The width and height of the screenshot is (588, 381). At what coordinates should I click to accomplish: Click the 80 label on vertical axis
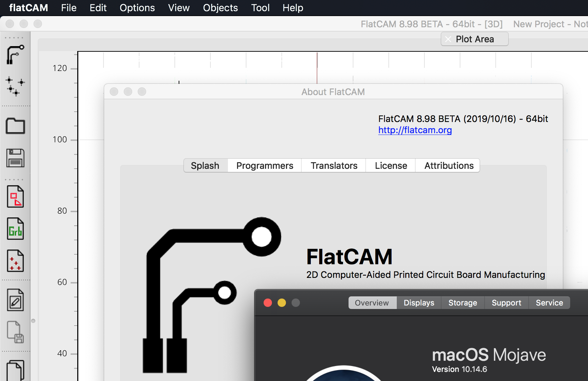coord(62,211)
